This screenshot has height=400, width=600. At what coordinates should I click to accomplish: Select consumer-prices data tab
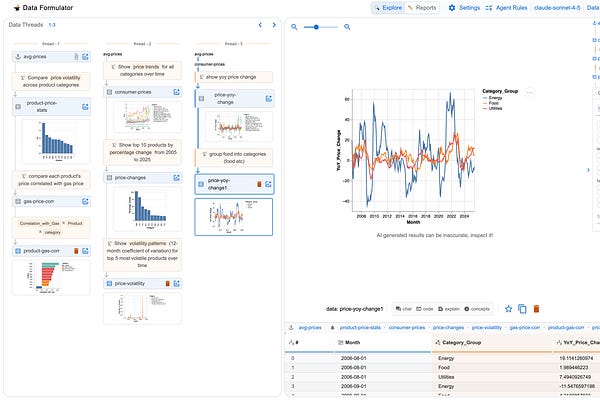pos(407,328)
